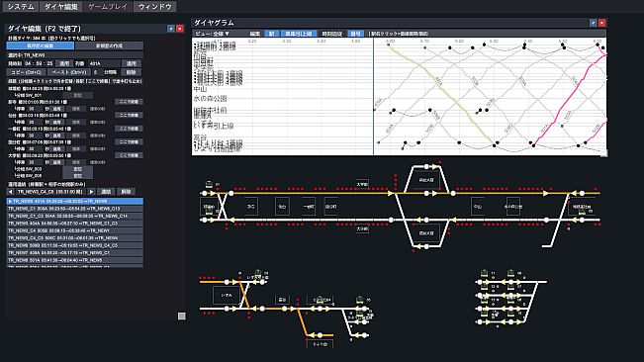This screenshot has width=644, height=362.
Task: Open the システム menu
Action: tap(21, 7)
